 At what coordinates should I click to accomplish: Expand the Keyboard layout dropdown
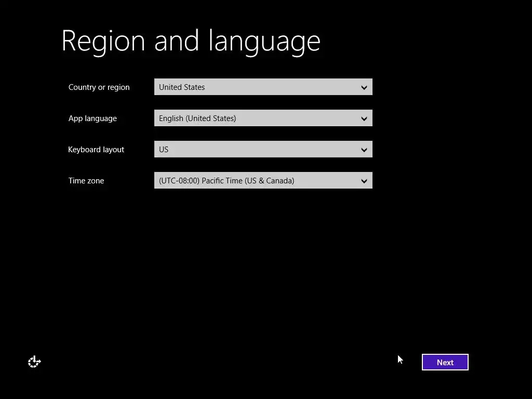pyautogui.click(x=263, y=149)
